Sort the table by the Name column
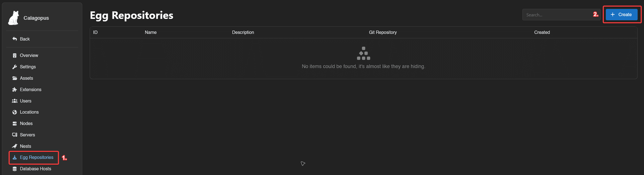Image resolution: width=644 pixels, height=175 pixels. [x=151, y=32]
